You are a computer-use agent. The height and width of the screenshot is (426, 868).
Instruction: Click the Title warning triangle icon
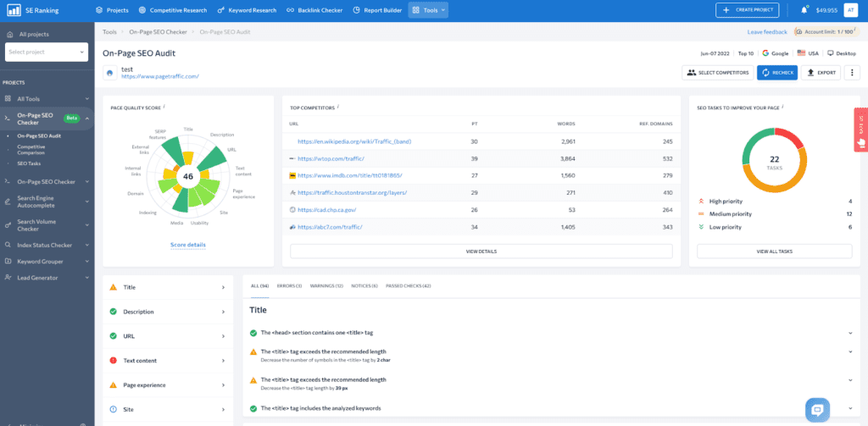(x=114, y=288)
